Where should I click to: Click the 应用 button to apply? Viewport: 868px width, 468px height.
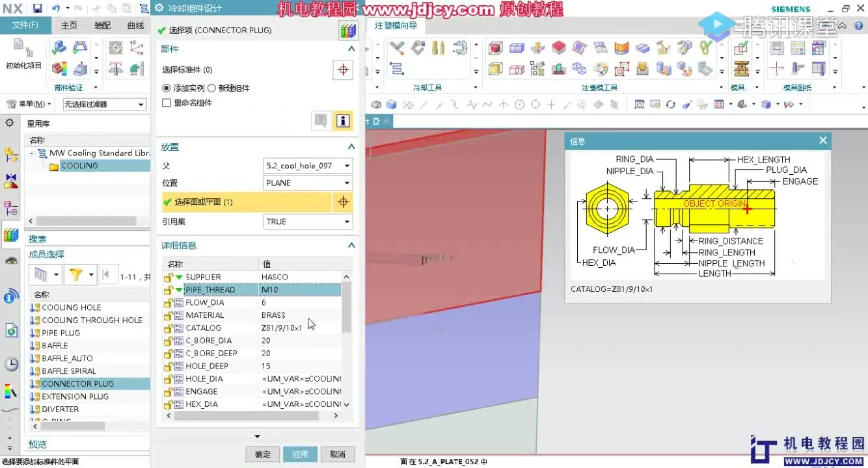[x=300, y=454]
